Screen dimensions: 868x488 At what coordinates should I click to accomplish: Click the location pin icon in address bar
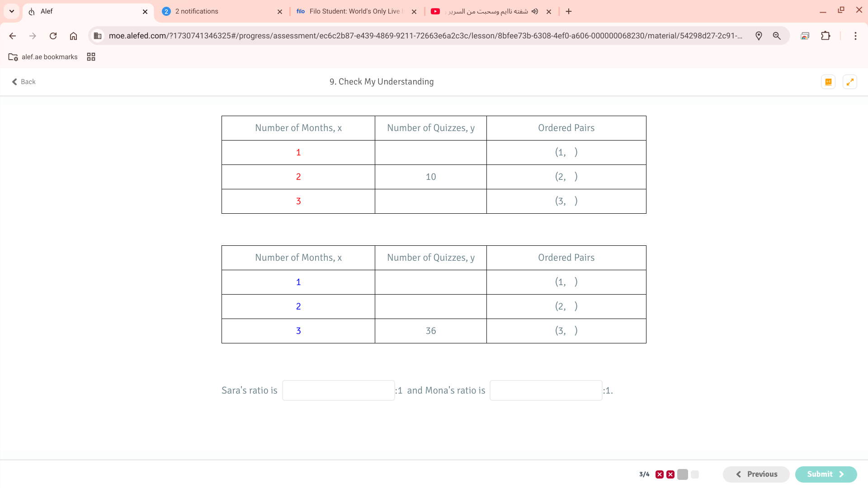(759, 36)
